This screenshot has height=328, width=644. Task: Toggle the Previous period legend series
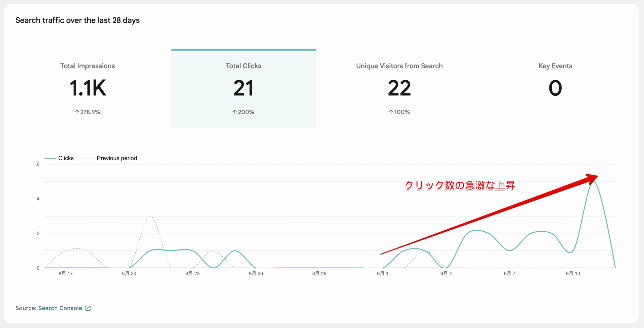(110, 158)
